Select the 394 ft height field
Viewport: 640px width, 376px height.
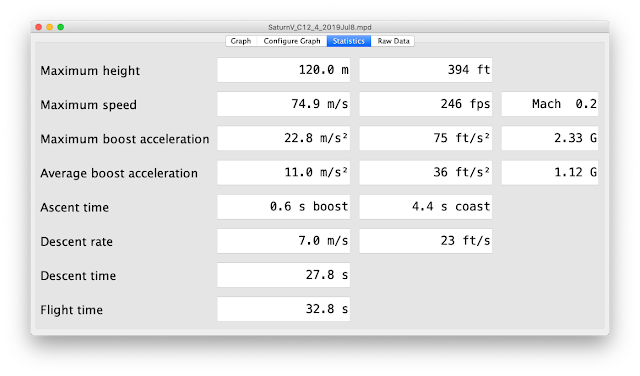pyautogui.click(x=426, y=70)
